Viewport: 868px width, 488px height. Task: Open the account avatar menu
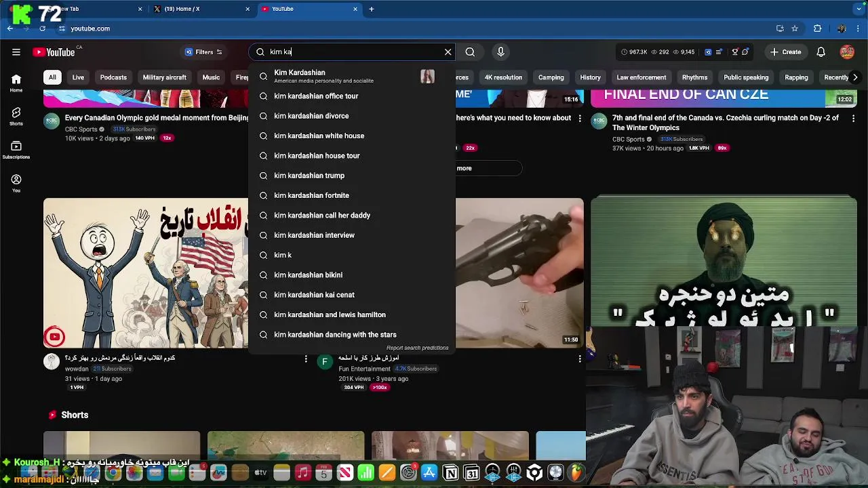tap(847, 52)
